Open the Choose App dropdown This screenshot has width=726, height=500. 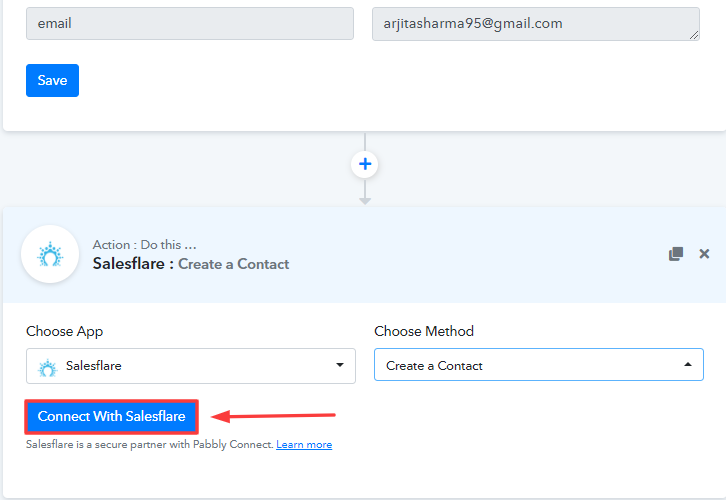(x=191, y=366)
